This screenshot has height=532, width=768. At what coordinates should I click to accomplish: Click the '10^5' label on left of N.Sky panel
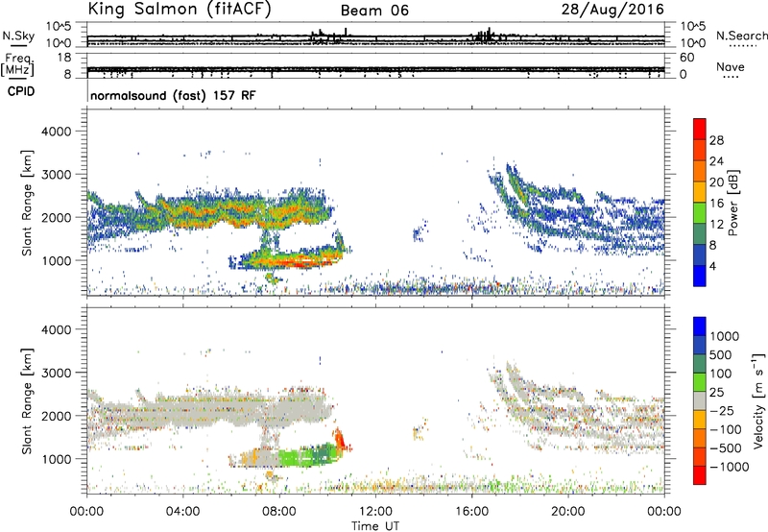(x=59, y=27)
